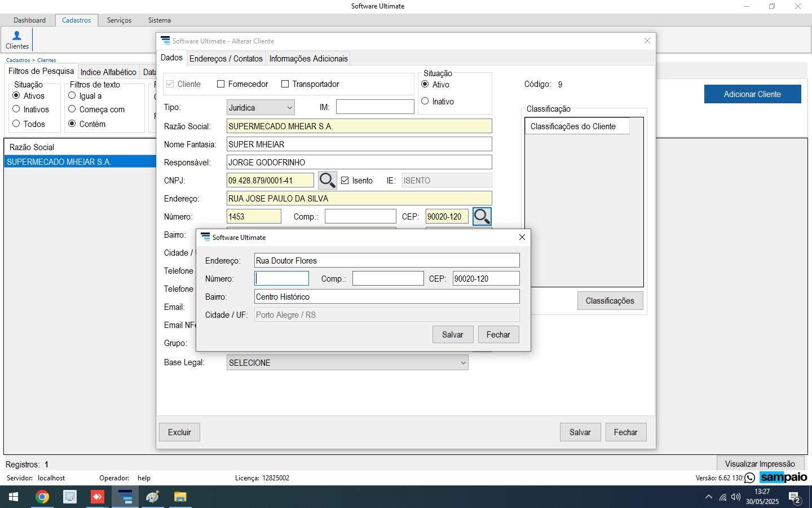The image size is (812, 508).
Task: Open the notification center icon
Action: tap(795, 497)
